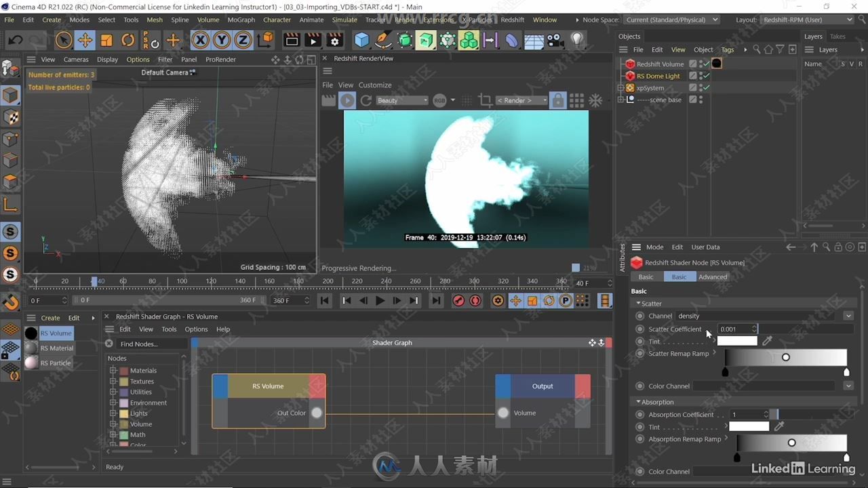Open the RGB channel dropdown arrow

[x=453, y=100]
